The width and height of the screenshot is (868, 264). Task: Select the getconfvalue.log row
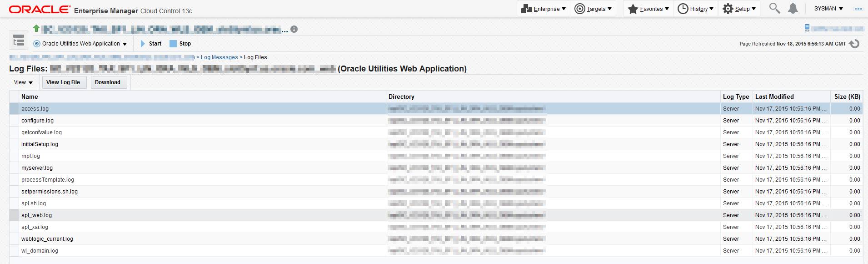pyautogui.click(x=436, y=132)
